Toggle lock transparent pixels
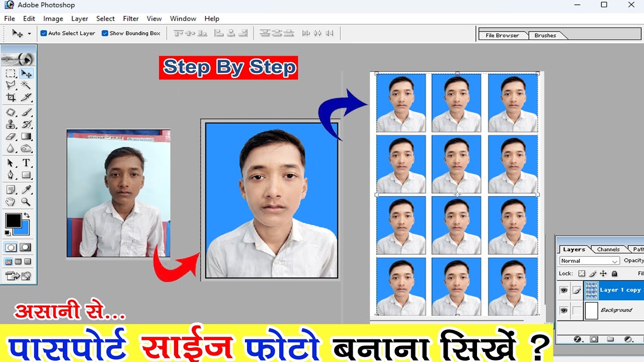644x362 pixels. (x=582, y=274)
